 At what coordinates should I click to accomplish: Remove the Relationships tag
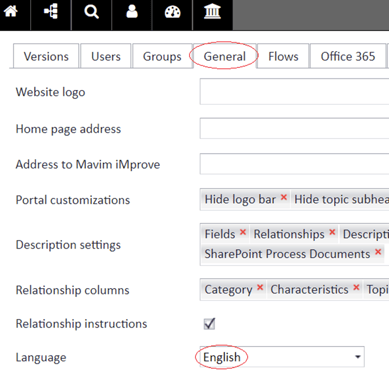tap(332, 232)
